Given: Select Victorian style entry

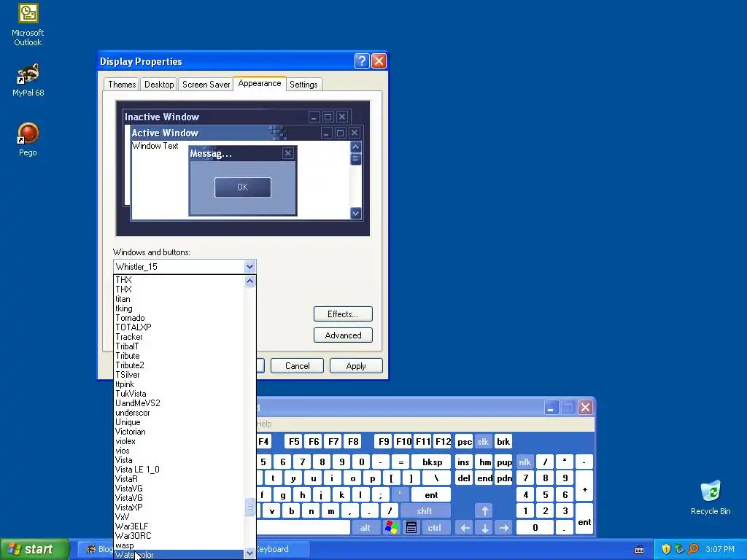Looking at the screenshot, I should pos(179,432).
